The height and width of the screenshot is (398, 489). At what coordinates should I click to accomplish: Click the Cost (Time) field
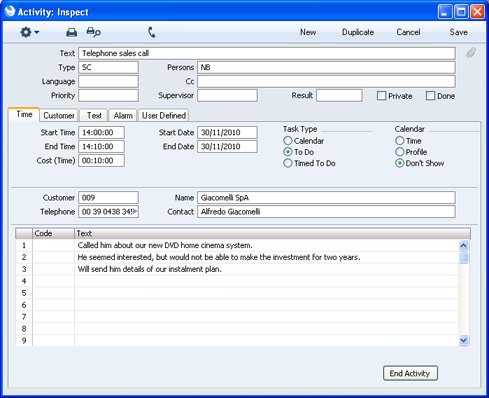pos(101,160)
